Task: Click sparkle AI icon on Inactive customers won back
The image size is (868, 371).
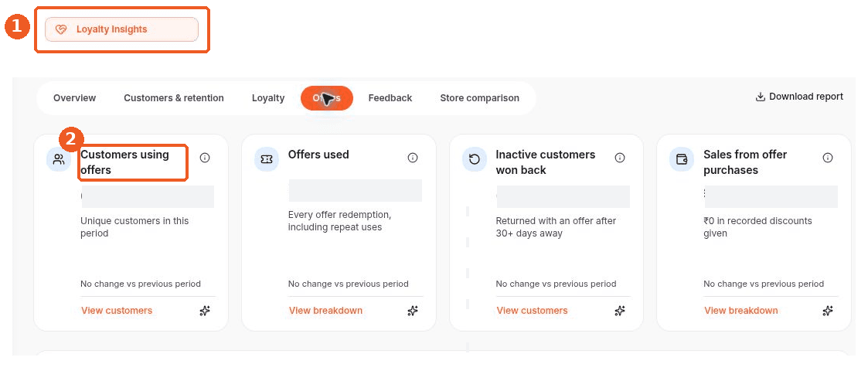Action: (620, 311)
